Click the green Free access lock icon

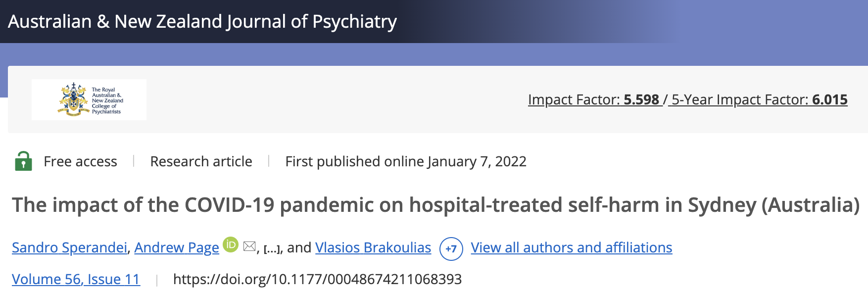pos(23,161)
